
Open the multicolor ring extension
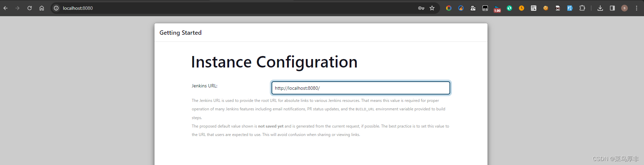(449, 8)
